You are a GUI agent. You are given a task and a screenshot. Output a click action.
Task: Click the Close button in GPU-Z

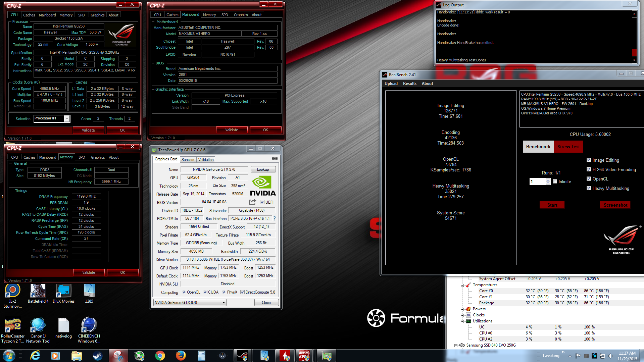[266, 303]
